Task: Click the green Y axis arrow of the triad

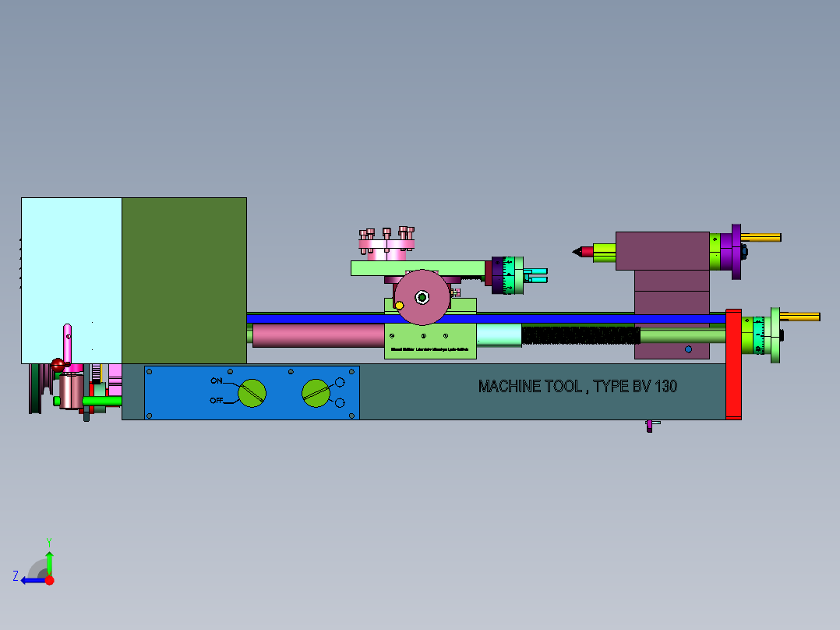Action: coord(49,562)
